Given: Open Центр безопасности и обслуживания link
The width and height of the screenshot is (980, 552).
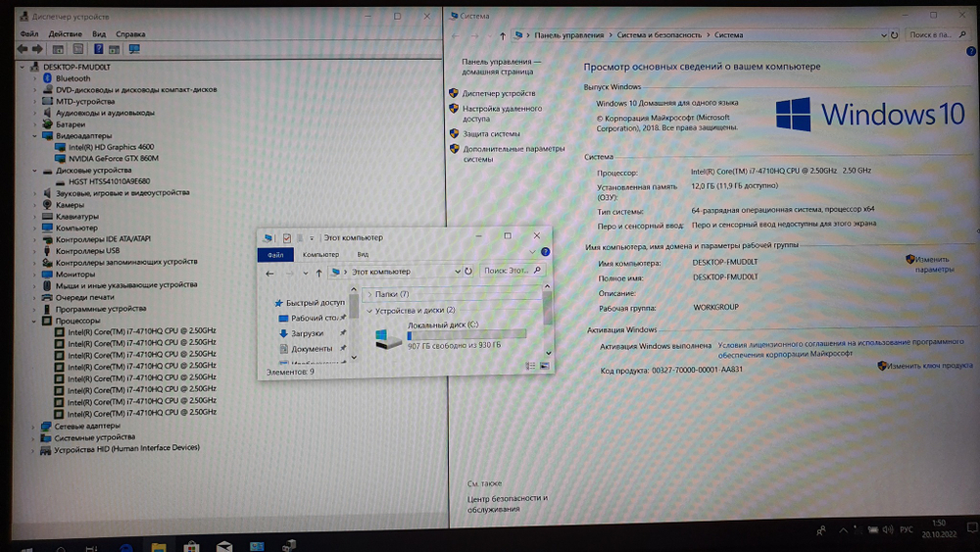Looking at the screenshot, I should coord(507,504).
